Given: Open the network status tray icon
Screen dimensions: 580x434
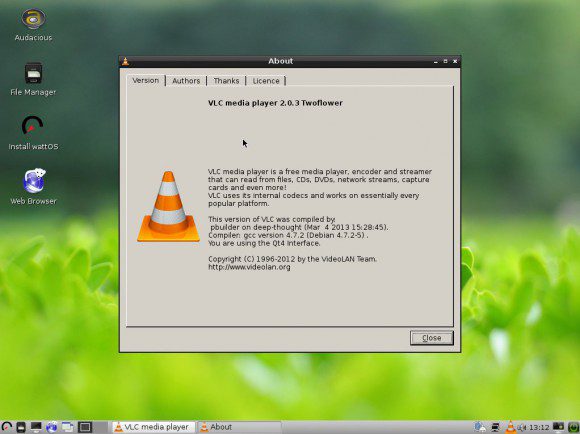Looking at the screenshot, I should coord(480,427).
